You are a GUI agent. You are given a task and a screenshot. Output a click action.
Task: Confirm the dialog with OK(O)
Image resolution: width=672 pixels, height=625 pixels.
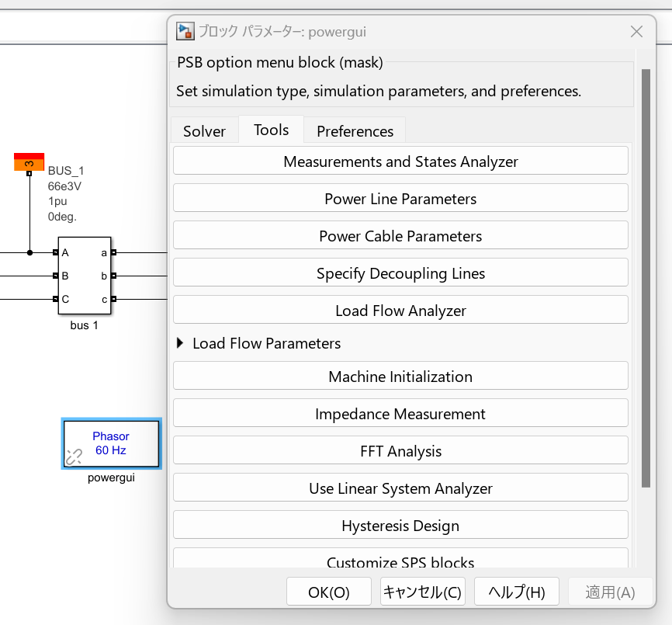pyautogui.click(x=328, y=591)
